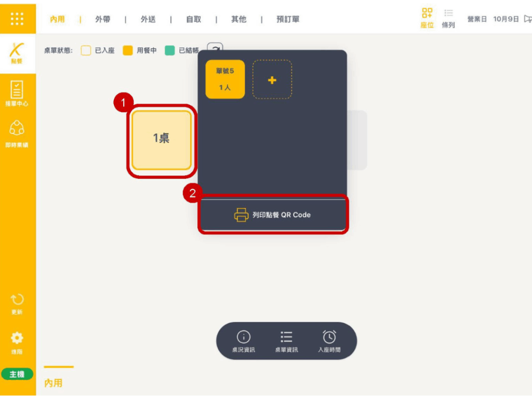Open 接單中心 order center icon

tap(17, 94)
